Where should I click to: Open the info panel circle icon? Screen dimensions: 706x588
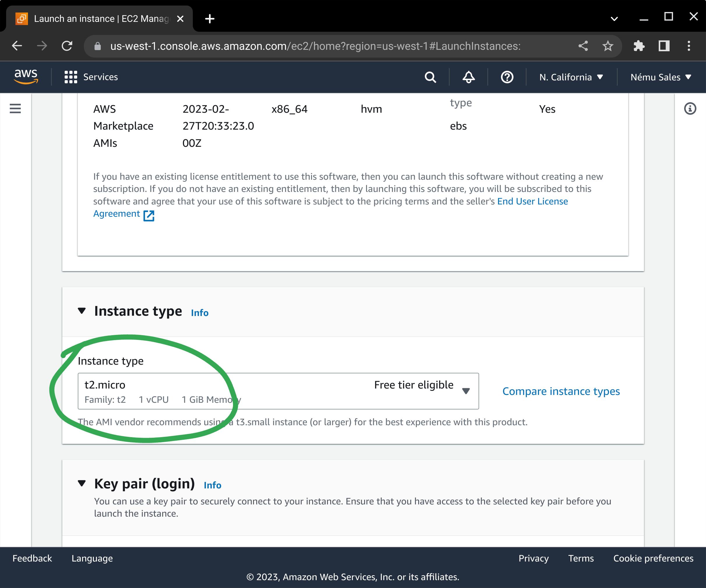(690, 109)
